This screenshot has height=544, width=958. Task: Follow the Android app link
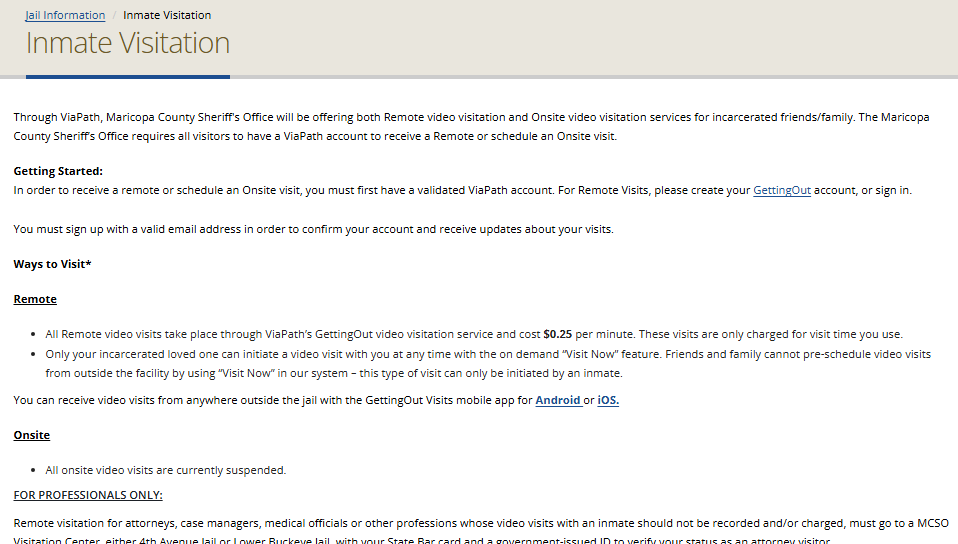(x=558, y=400)
